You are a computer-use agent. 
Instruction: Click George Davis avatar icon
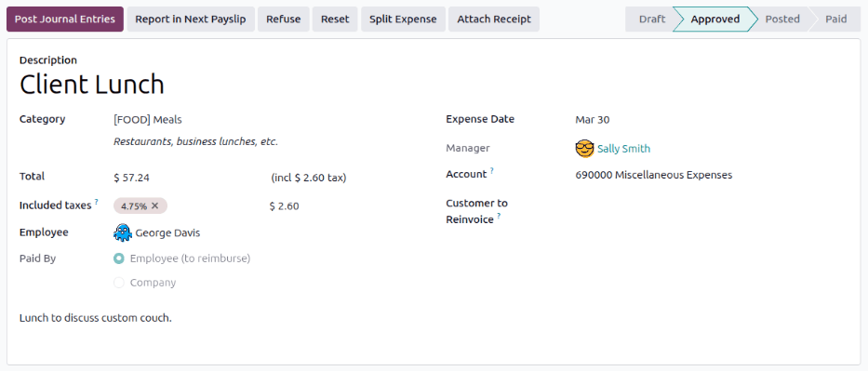123,232
